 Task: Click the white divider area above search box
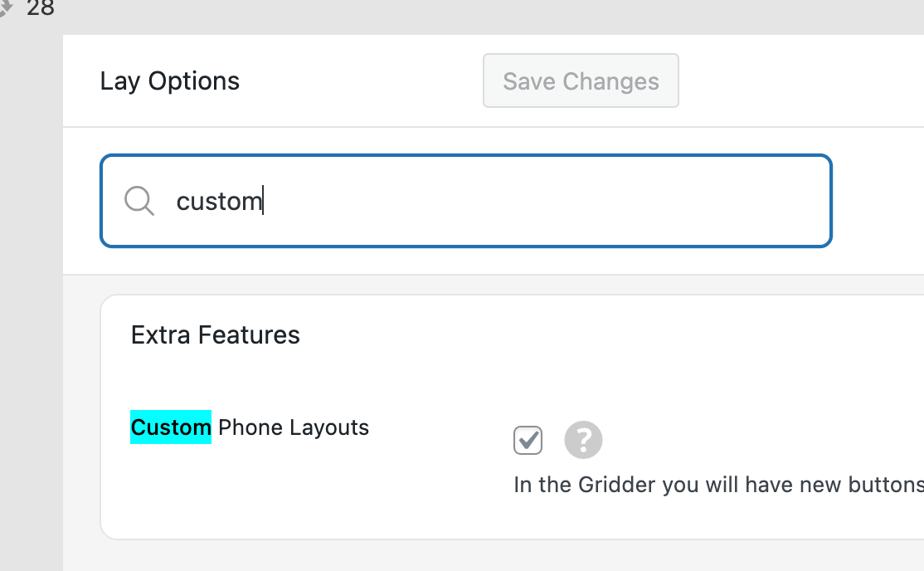click(x=498, y=139)
